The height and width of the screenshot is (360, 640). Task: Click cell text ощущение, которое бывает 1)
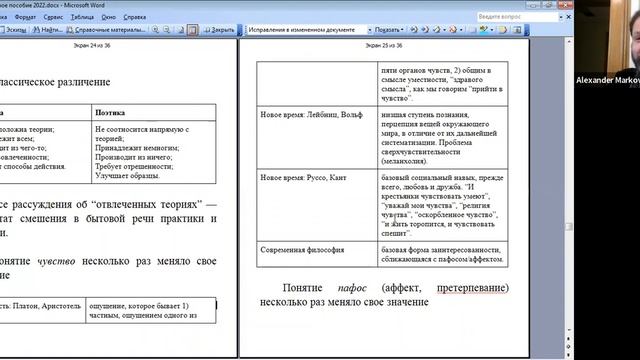coord(139,306)
